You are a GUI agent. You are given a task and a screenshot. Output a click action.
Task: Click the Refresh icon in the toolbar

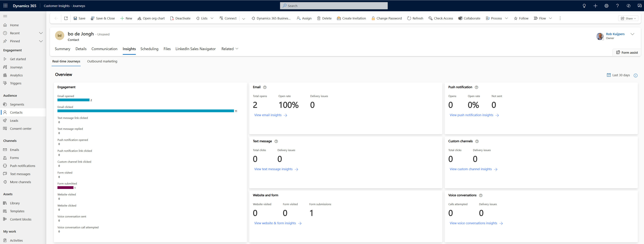pos(415,18)
